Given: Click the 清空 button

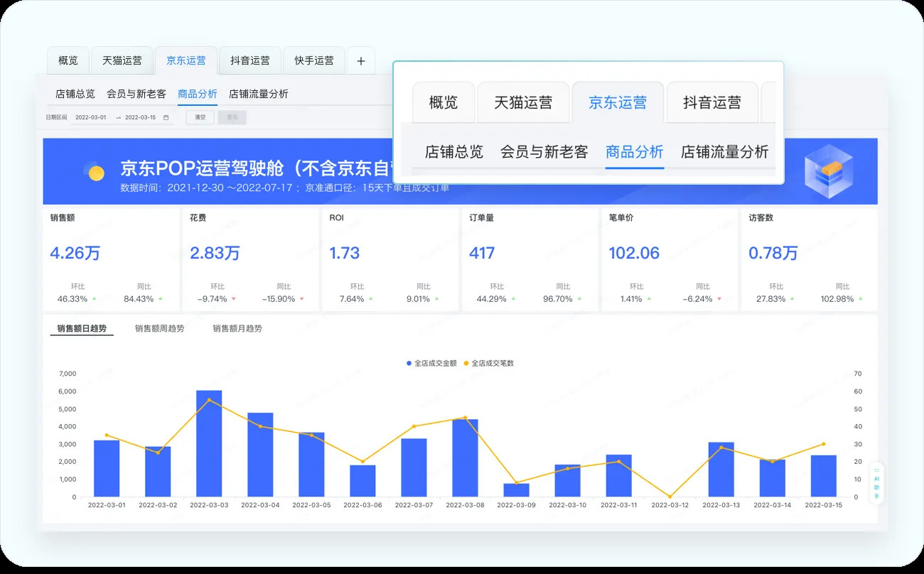Looking at the screenshot, I should pyautogui.click(x=200, y=118).
